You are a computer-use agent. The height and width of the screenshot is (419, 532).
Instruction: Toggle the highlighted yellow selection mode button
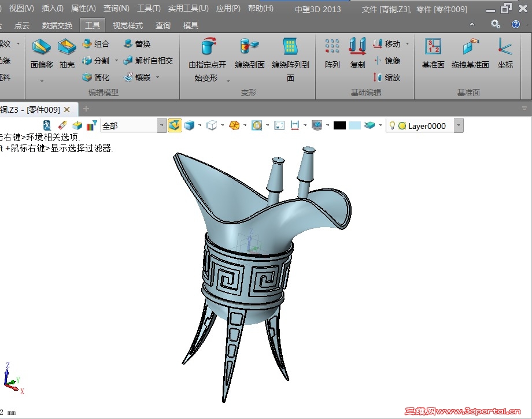tap(175, 125)
